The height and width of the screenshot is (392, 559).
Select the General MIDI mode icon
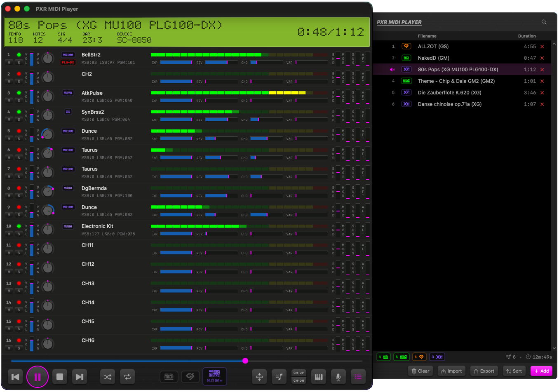[x=169, y=377]
